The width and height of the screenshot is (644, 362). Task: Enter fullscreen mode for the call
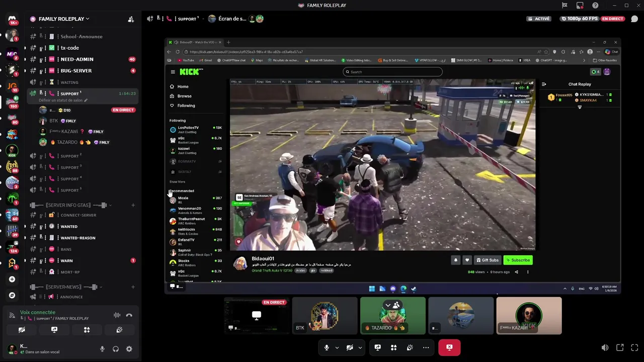(635, 347)
